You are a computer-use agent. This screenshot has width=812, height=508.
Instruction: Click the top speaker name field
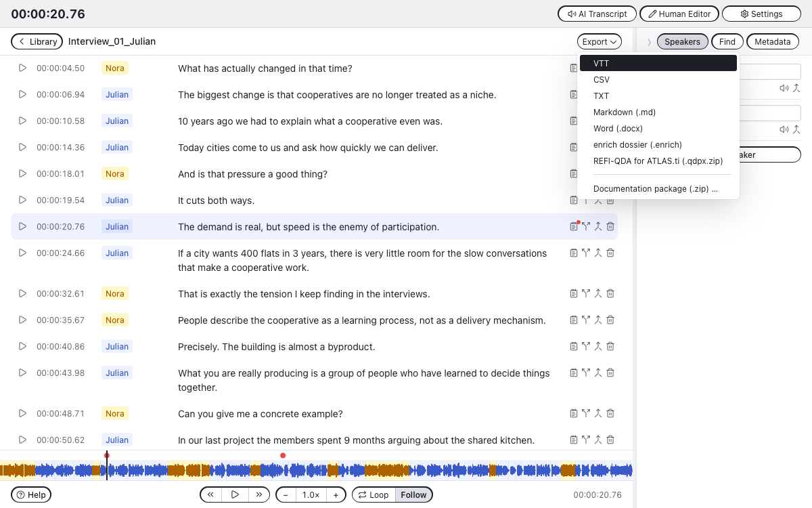pyautogui.click(x=771, y=72)
